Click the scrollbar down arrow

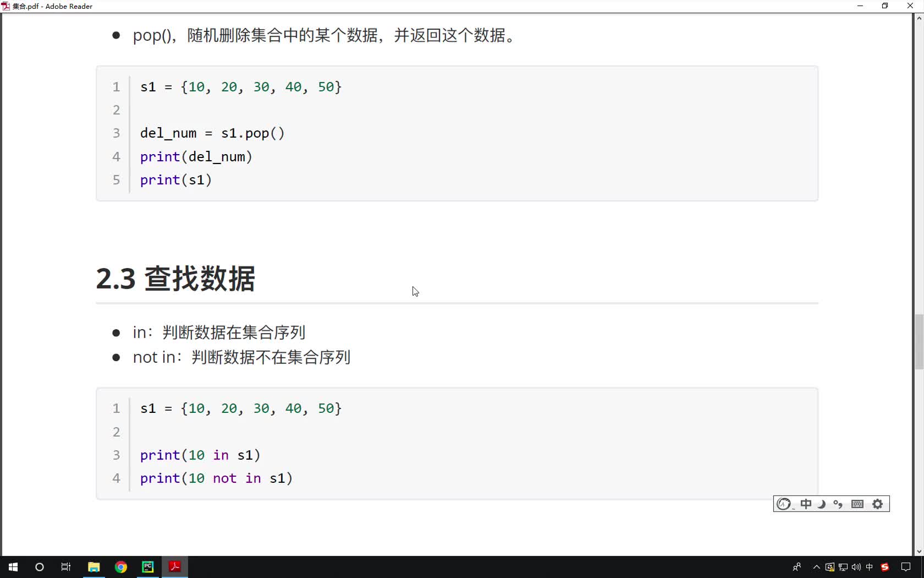tap(919, 551)
